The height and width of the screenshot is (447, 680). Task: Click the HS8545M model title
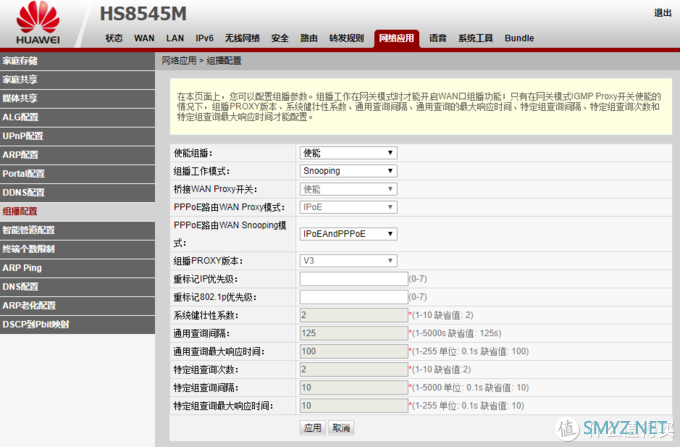(x=143, y=14)
